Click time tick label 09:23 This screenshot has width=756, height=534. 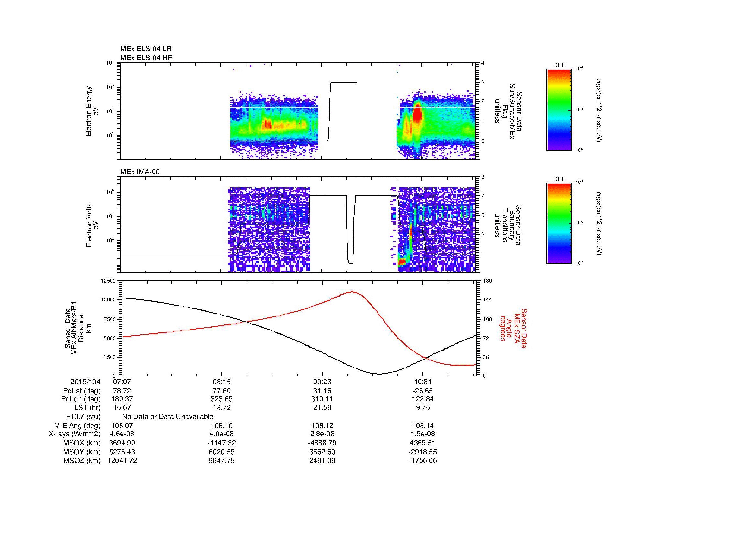322,382
